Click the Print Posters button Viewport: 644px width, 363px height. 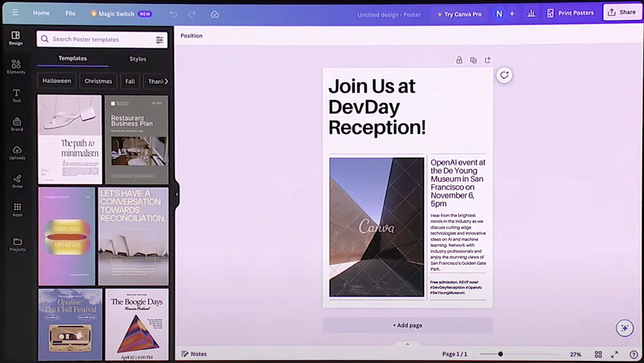[x=570, y=13]
